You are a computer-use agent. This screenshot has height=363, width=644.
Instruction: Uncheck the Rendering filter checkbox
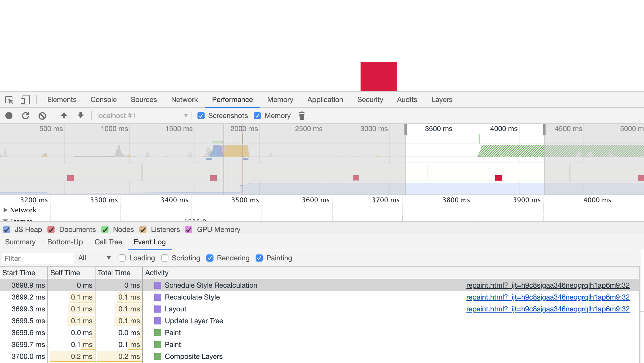[210, 258]
